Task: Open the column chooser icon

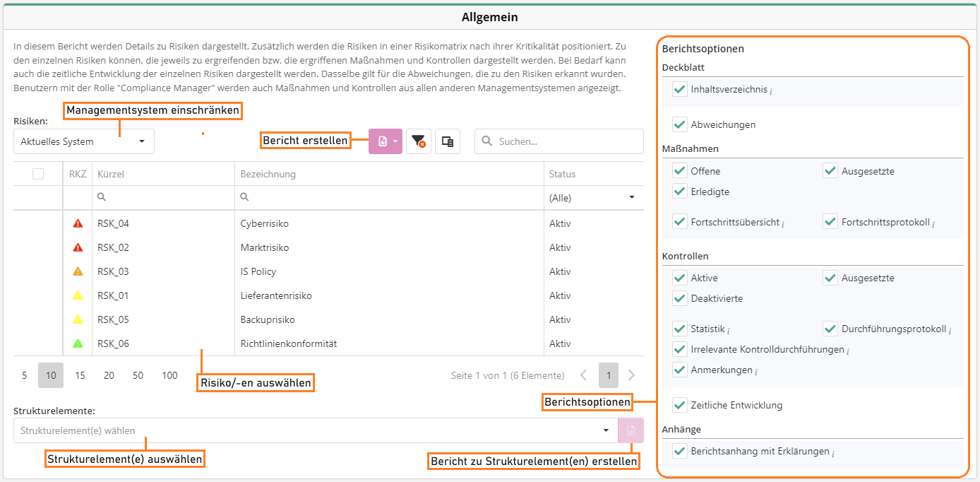Action: point(448,141)
